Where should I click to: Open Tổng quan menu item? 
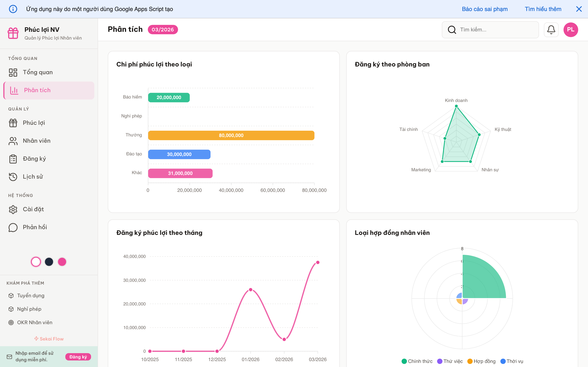click(38, 72)
